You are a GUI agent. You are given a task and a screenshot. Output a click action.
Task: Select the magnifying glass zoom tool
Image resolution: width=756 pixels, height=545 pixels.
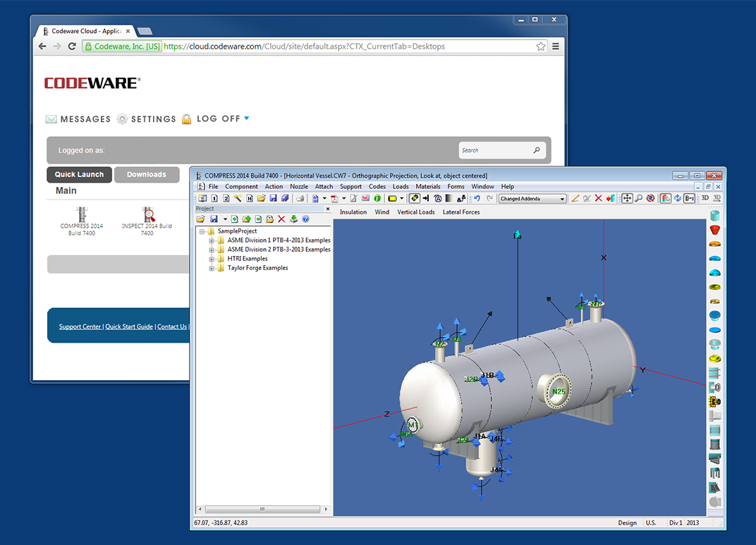(x=638, y=198)
